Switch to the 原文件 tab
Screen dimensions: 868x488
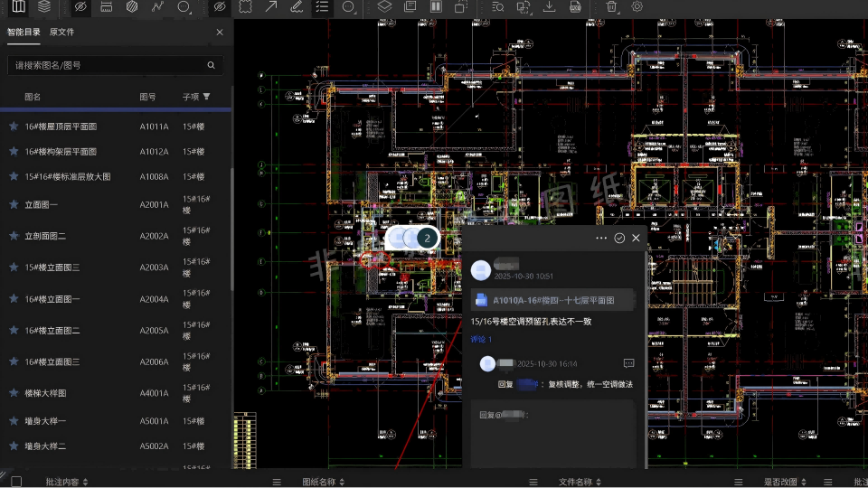coord(62,32)
